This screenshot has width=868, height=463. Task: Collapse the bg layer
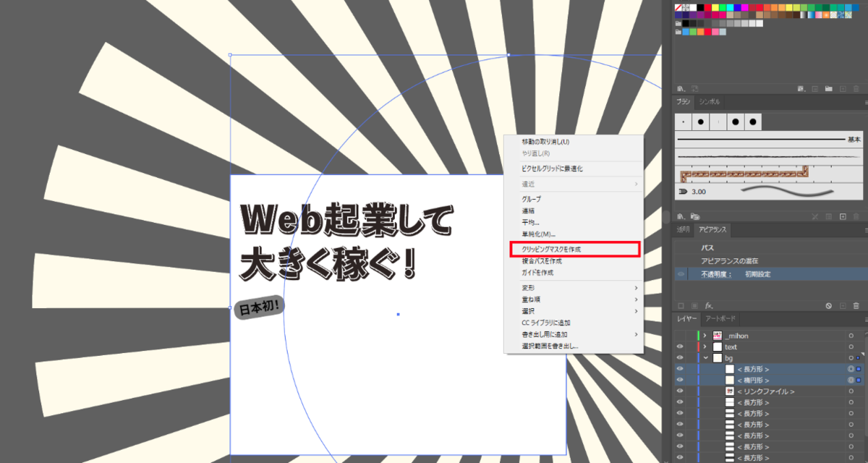[705, 358]
